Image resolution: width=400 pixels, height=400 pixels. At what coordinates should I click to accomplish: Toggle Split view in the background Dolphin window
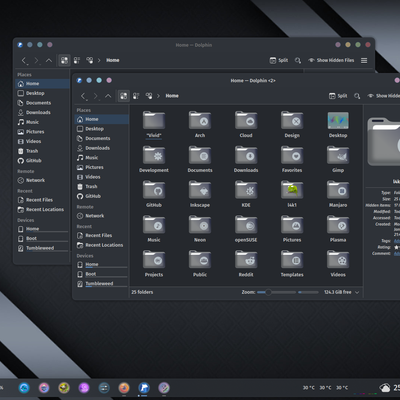click(x=279, y=60)
